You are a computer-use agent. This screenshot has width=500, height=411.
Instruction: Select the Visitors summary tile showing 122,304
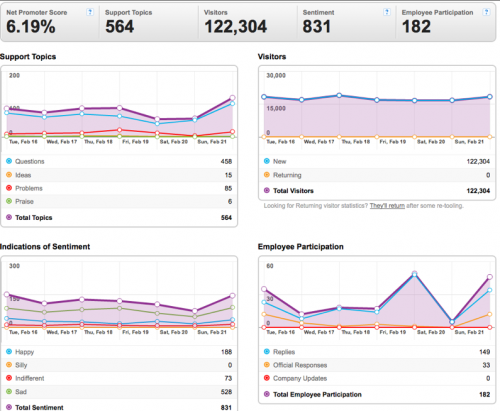247,23
